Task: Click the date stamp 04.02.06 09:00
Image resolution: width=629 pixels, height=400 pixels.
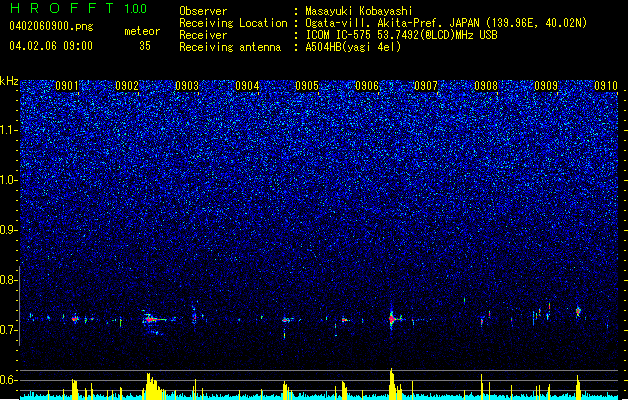Action: pyautogui.click(x=51, y=45)
